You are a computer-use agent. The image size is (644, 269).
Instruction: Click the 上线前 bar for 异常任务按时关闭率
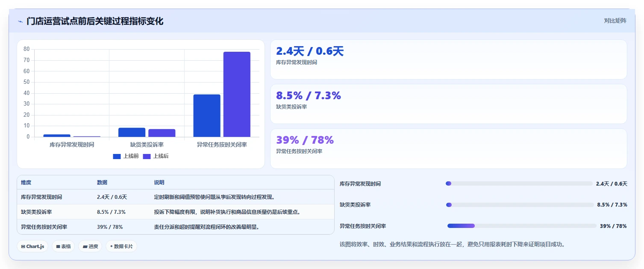tap(207, 116)
